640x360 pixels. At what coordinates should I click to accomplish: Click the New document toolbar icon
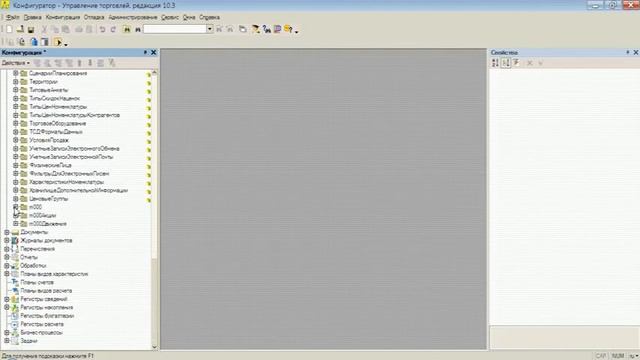[9, 29]
